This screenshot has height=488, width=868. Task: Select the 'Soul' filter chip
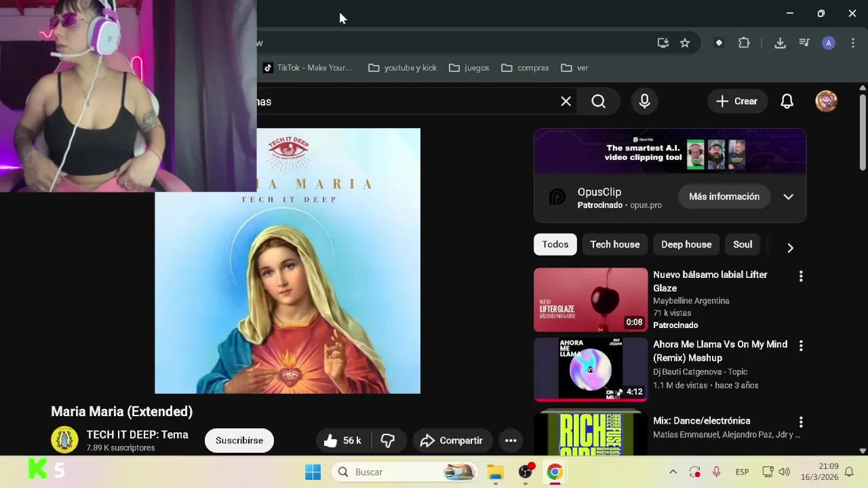743,245
